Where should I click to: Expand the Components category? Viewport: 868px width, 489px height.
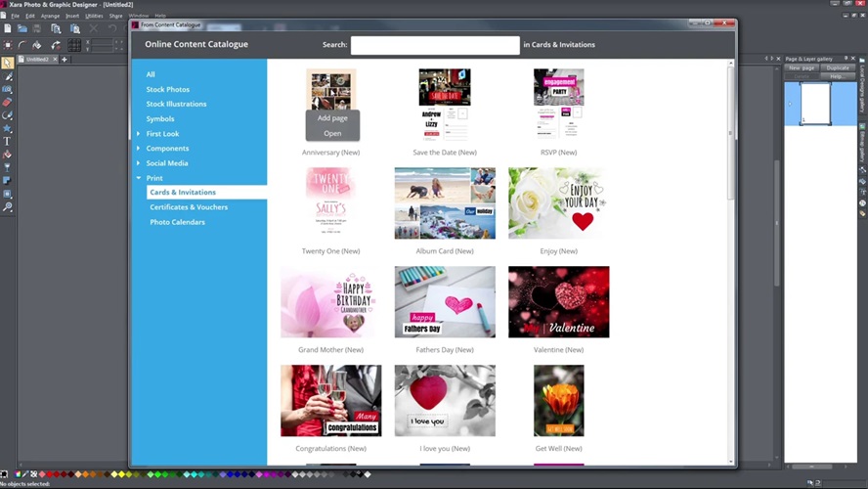click(x=139, y=149)
